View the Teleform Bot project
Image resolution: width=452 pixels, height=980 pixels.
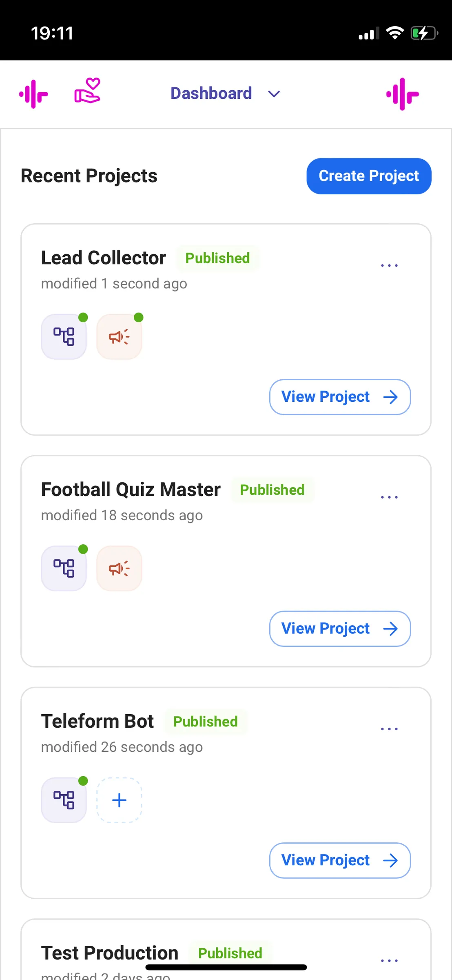340,860
